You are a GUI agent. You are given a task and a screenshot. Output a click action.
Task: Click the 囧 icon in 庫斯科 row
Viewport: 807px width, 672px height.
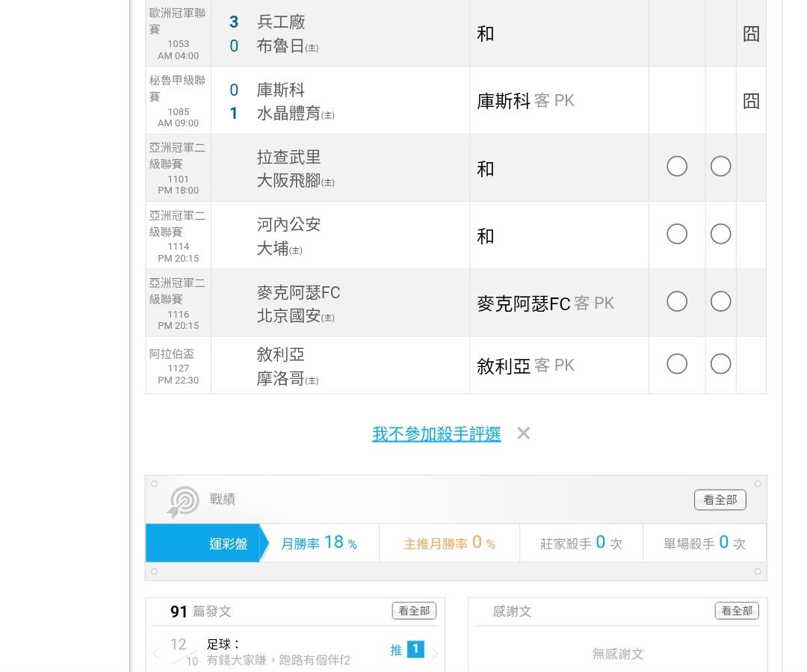coord(751,101)
